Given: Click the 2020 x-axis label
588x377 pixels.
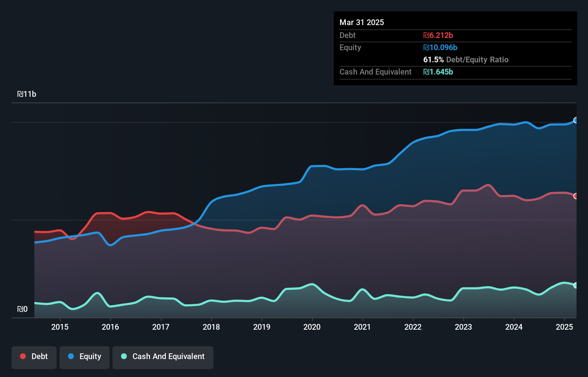Looking at the screenshot, I should 312,327.
